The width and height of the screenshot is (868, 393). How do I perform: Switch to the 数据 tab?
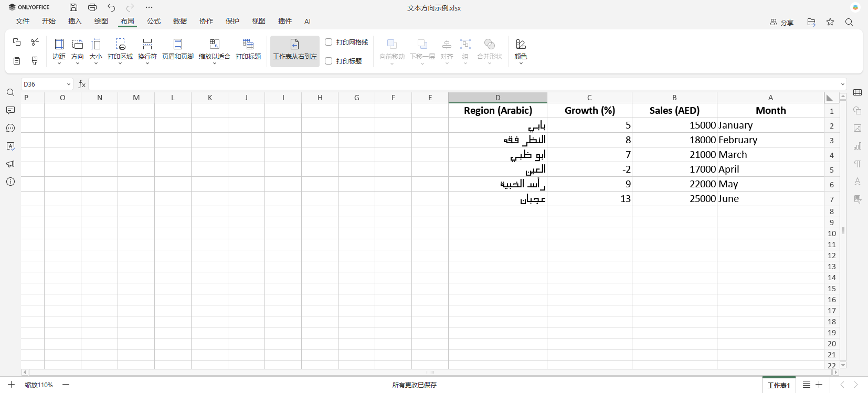(x=180, y=21)
